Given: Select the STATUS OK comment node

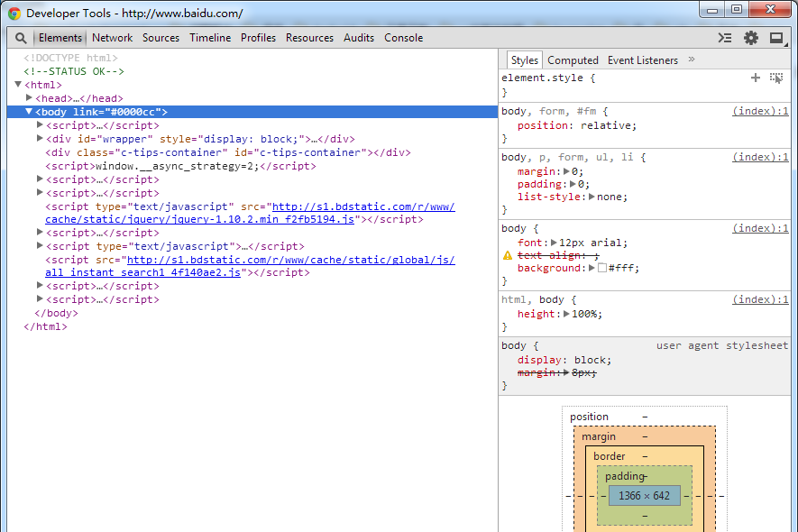Looking at the screenshot, I should (74, 71).
